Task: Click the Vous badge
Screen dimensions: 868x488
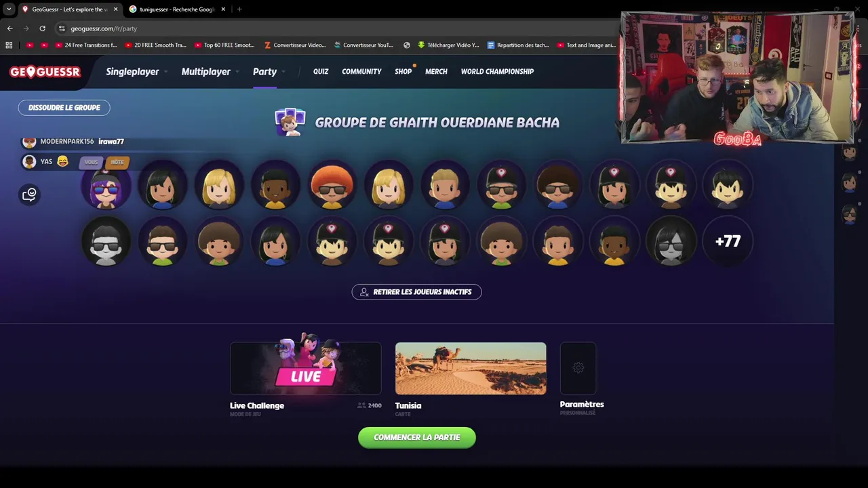Action: coord(91,162)
